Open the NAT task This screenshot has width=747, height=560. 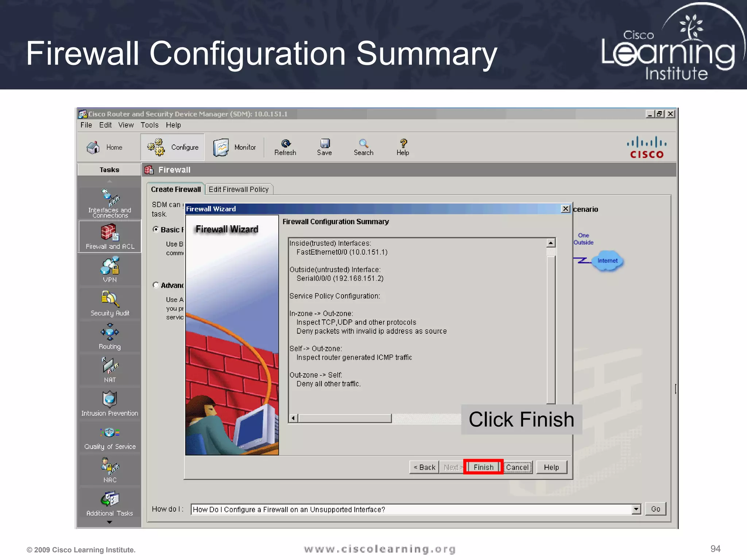coord(110,370)
